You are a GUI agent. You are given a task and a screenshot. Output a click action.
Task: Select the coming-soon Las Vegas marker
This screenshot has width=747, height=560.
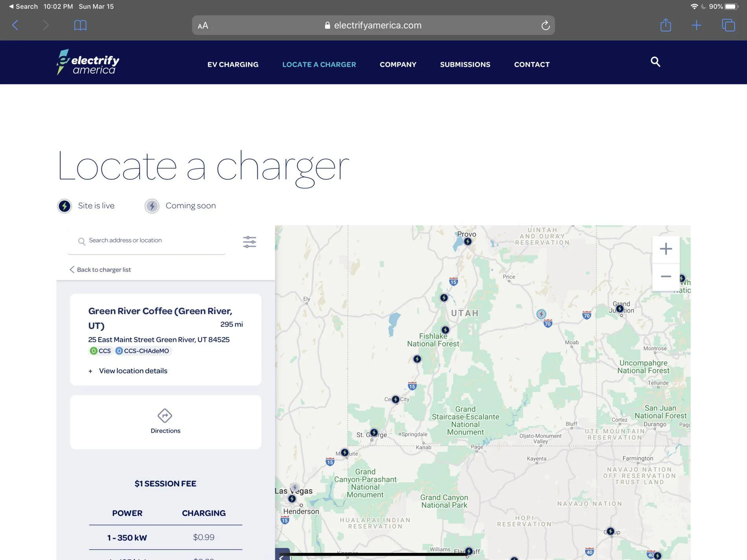click(x=294, y=488)
